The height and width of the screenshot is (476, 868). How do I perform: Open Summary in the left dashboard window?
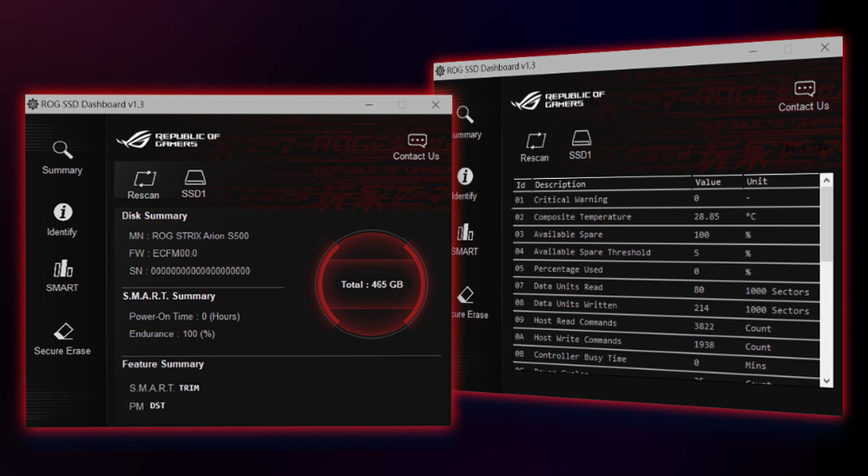[x=62, y=158]
